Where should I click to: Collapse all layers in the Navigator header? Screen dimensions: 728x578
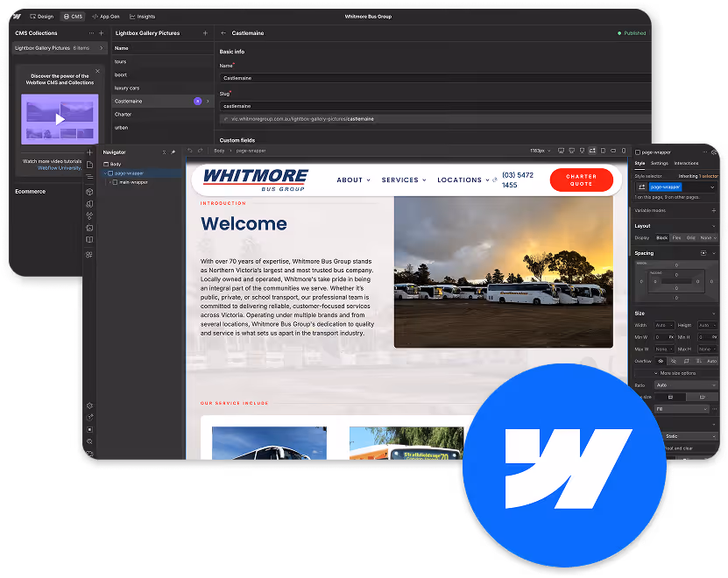pyautogui.click(x=164, y=152)
